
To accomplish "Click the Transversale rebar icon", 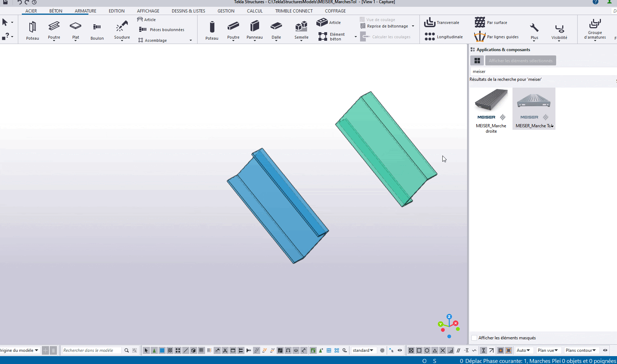I will (x=429, y=23).
